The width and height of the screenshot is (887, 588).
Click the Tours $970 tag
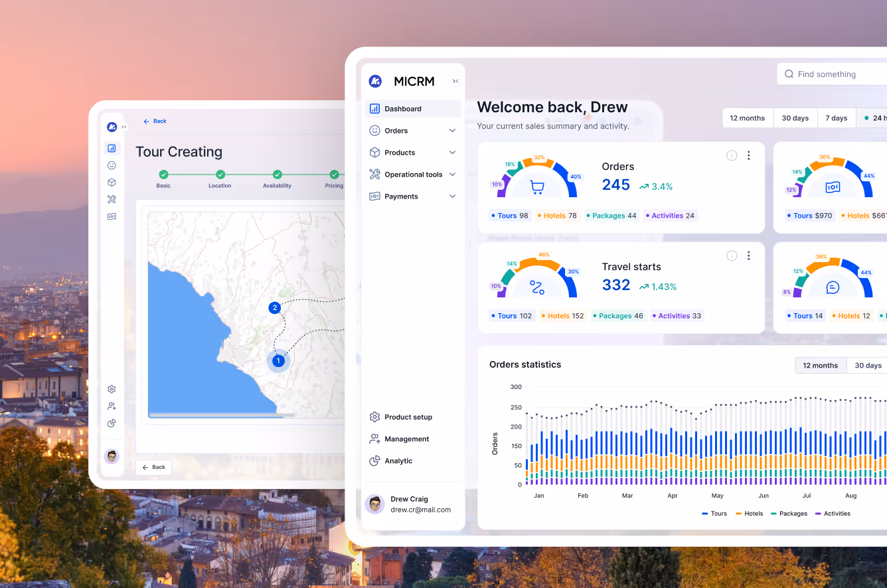point(809,216)
